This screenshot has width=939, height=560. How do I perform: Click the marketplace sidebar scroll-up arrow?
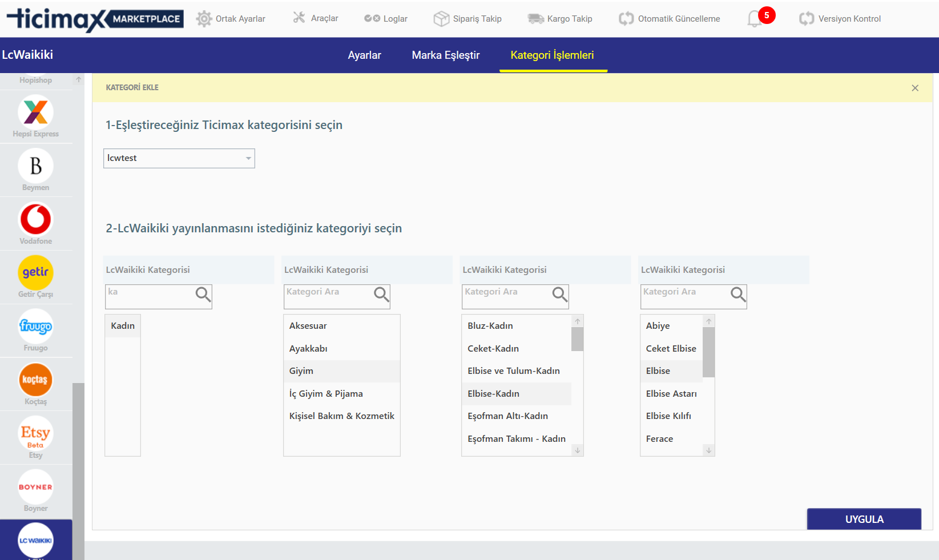[78, 79]
